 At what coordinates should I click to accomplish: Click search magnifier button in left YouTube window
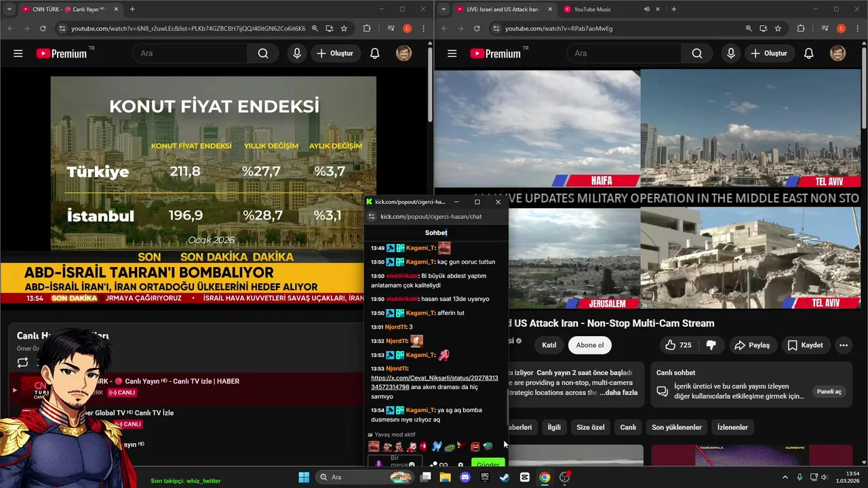[263, 54]
